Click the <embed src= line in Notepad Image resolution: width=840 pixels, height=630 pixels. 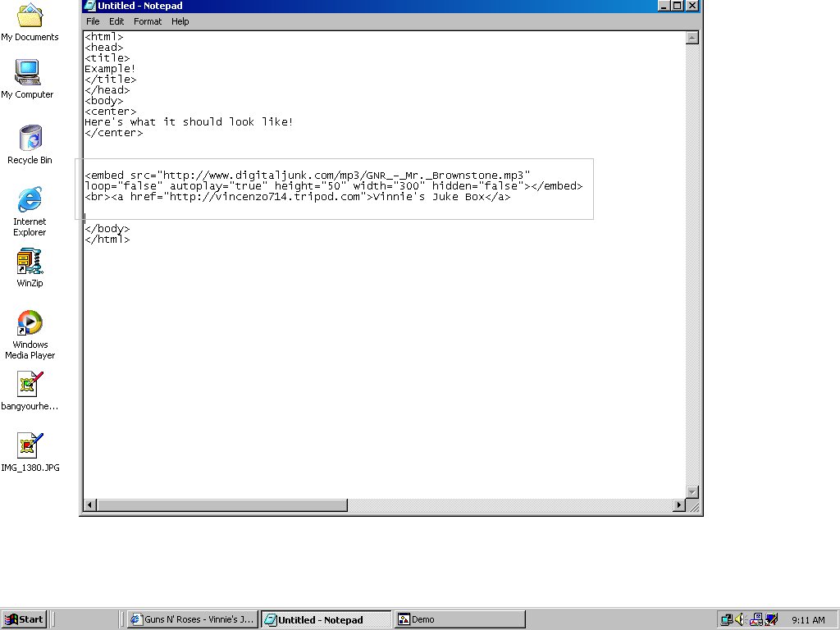pos(308,176)
